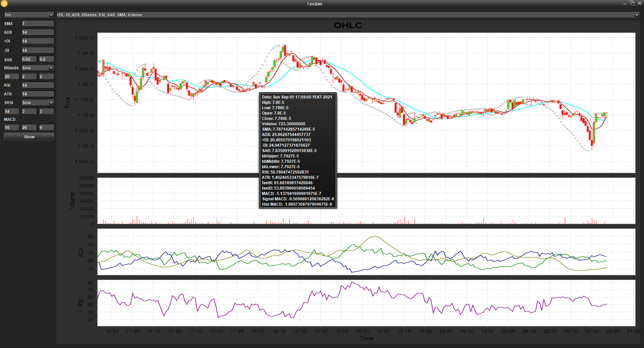Click the MACD fast period 10 field
Image resolution: width=644 pixels, height=348 pixels.
(11, 128)
